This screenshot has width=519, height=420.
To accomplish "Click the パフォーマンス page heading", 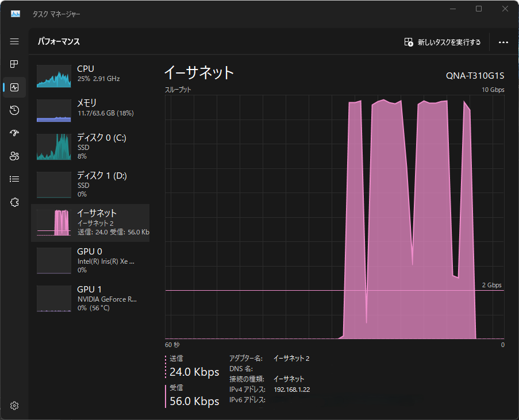I will click(x=59, y=42).
